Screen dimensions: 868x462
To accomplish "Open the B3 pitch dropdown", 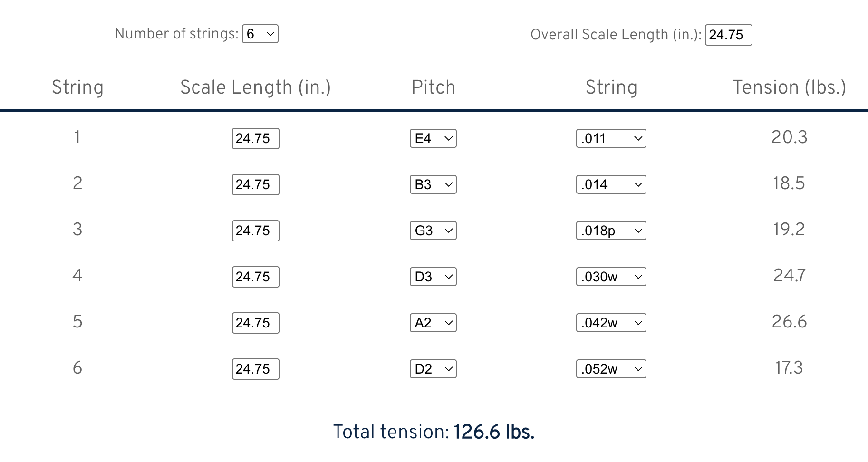I will coord(433,185).
